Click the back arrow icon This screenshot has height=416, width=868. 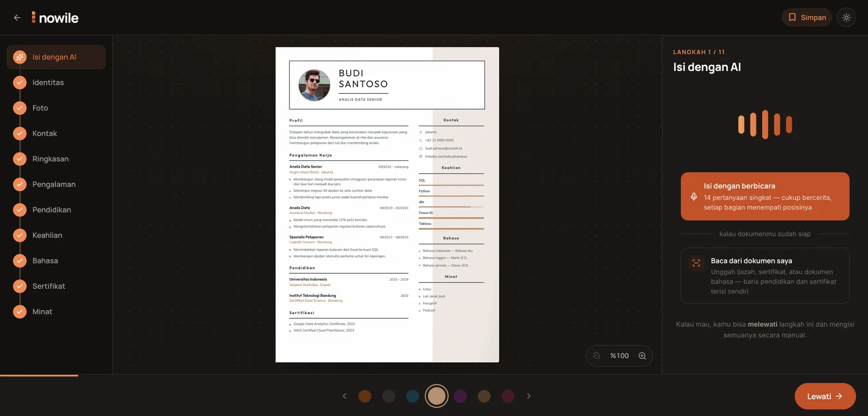point(17,18)
